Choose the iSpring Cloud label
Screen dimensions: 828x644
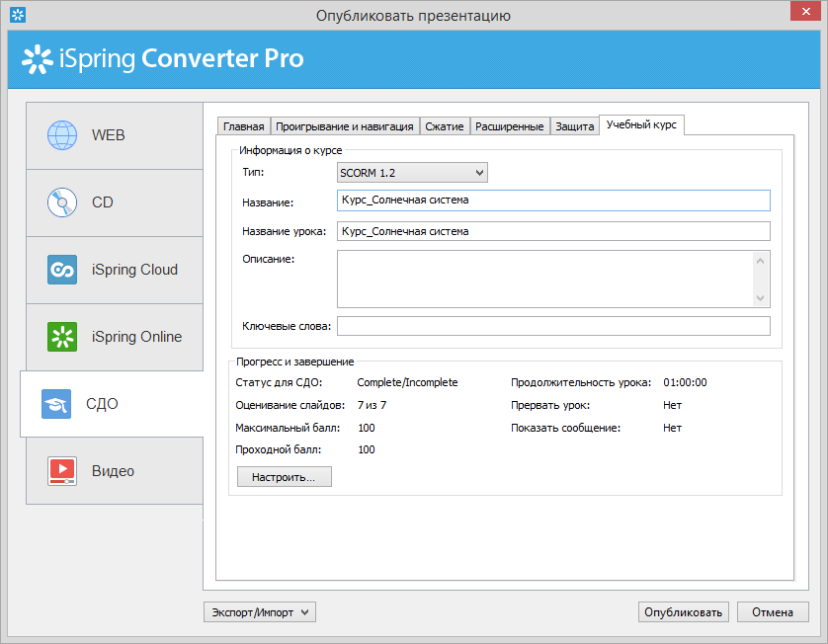(134, 270)
